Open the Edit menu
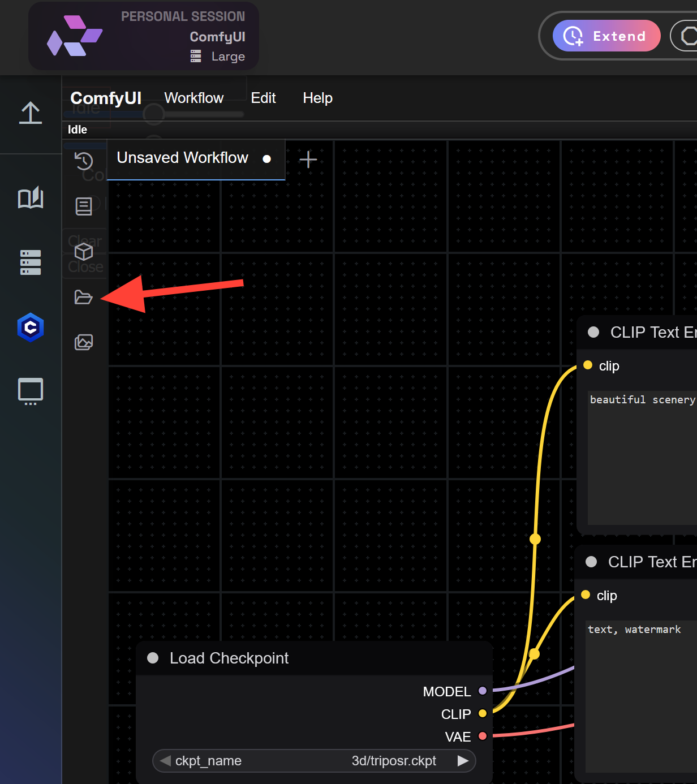697x784 pixels. click(x=263, y=98)
